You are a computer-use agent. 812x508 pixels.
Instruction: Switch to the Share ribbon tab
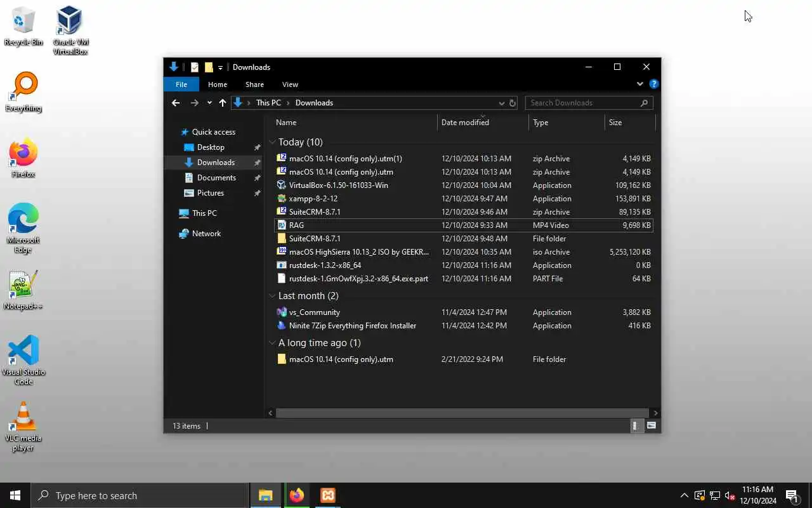tap(254, 84)
